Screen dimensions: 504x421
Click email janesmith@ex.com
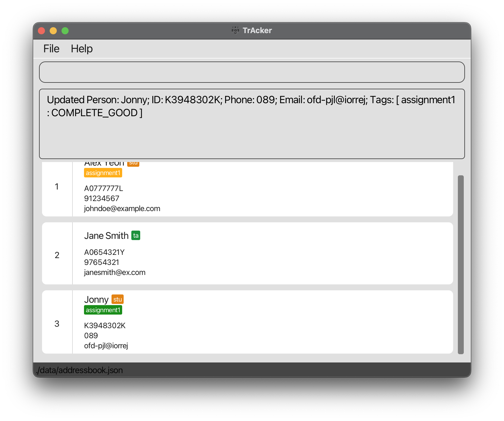point(115,272)
